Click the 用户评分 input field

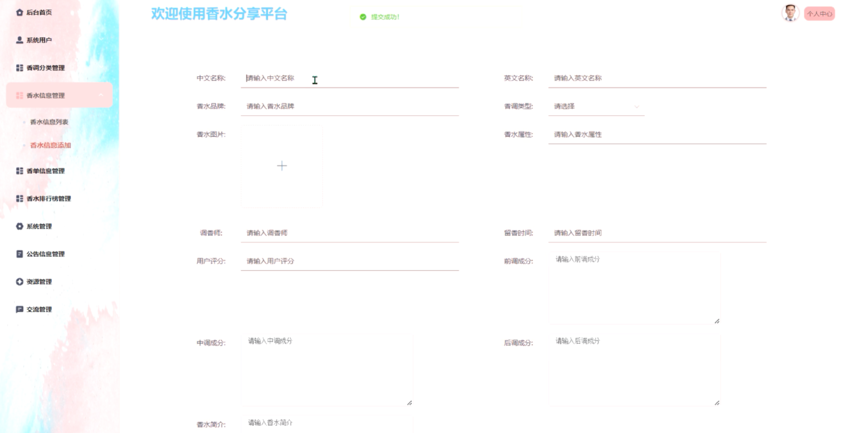pyautogui.click(x=349, y=261)
